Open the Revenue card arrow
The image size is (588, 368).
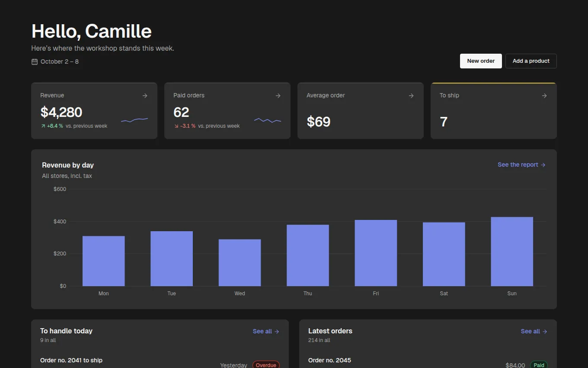coord(145,96)
